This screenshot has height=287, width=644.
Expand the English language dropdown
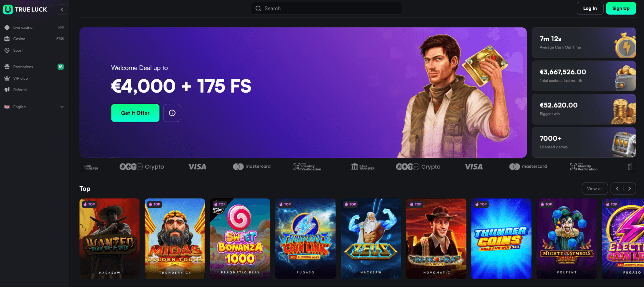coord(34,107)
